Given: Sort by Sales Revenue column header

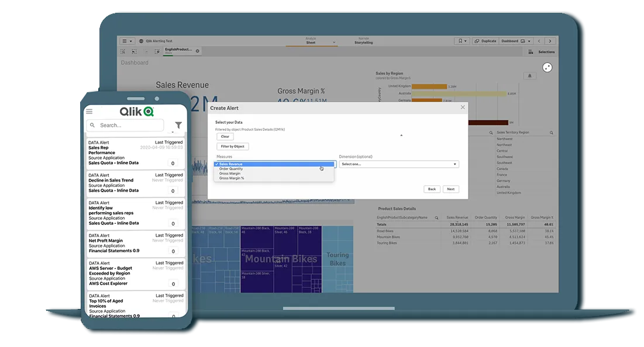Looking at the screenshot, I should click(457, 218).
